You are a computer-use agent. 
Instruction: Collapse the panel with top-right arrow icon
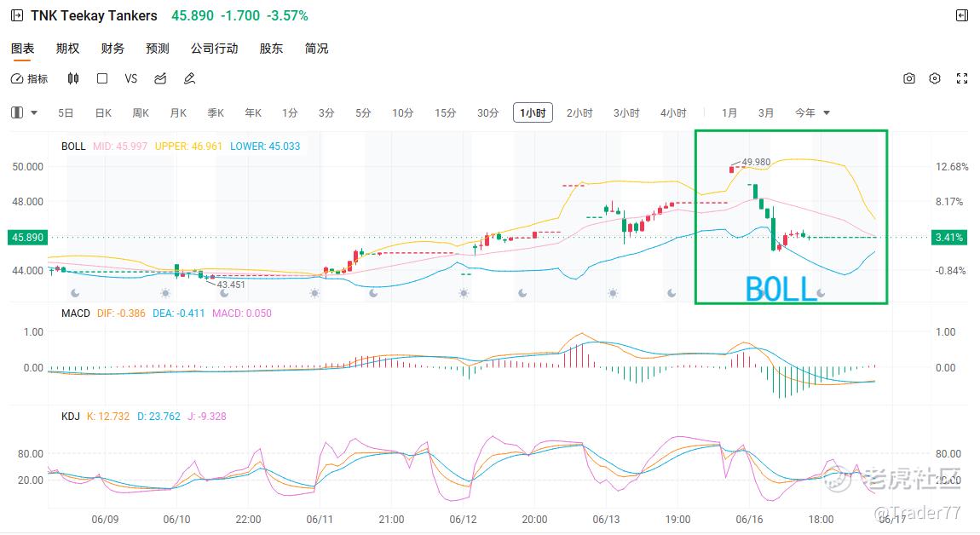pos(962,15)
